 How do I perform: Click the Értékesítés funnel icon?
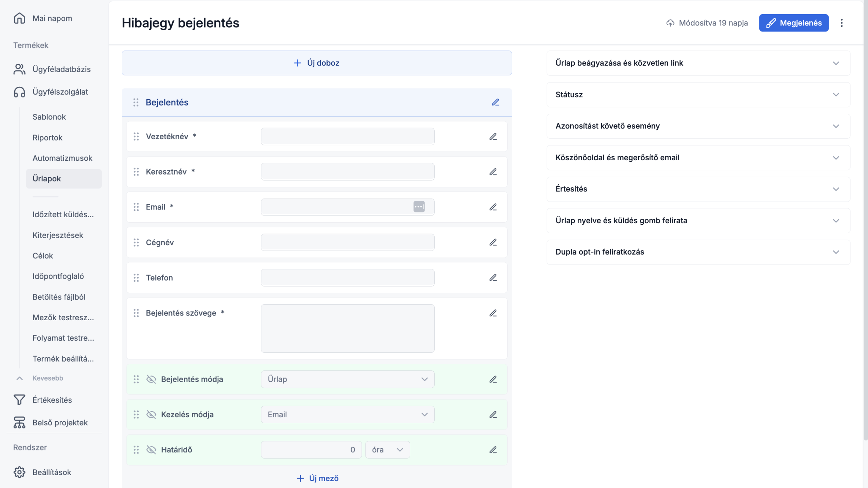[19, 400]
